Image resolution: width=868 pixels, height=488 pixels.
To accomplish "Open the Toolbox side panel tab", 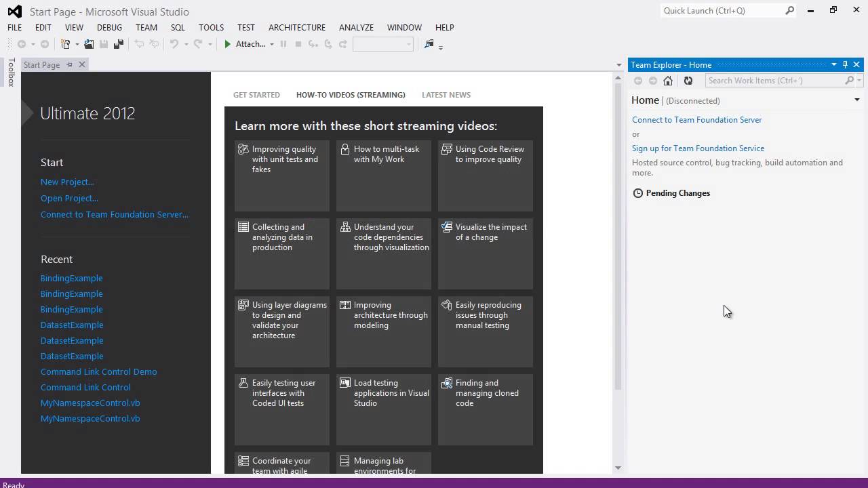I will (x=11, y=73).
